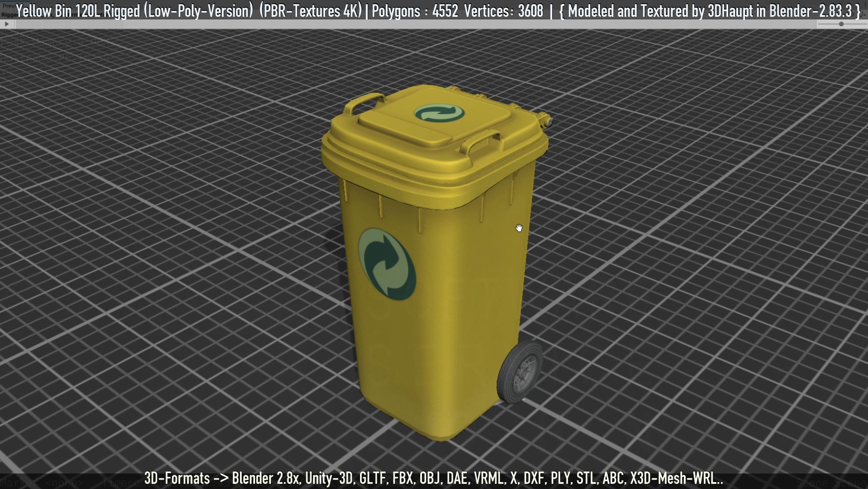The image size is (868, 489).
Task: Click the "Vertices: 3608" text
Action: [504, 11]
